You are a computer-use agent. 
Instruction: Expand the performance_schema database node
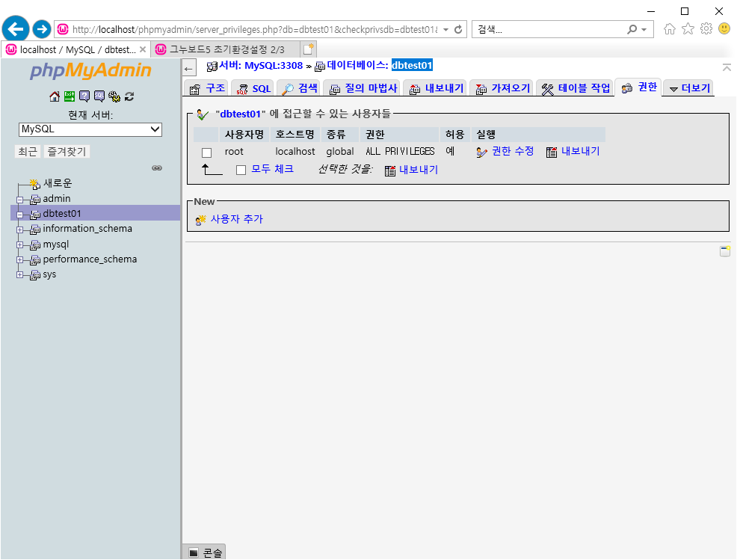(x=19, y=260)
